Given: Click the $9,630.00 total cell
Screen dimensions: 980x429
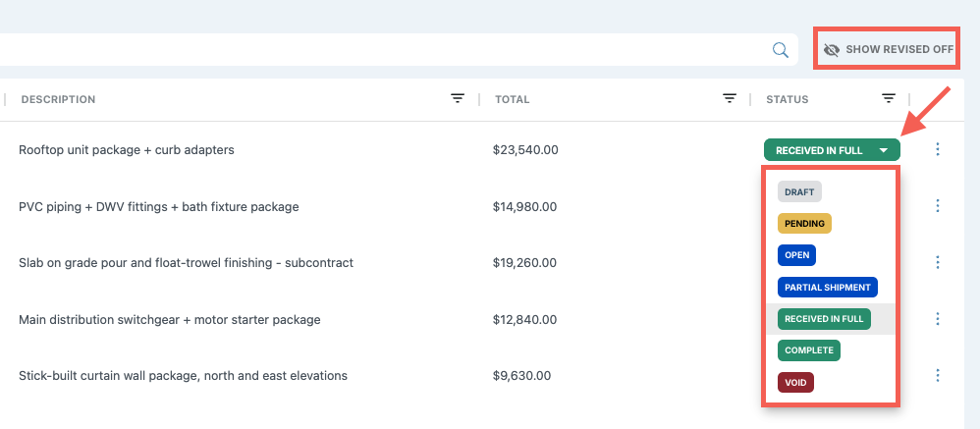Looking at the screenshot, I should 521,376.
